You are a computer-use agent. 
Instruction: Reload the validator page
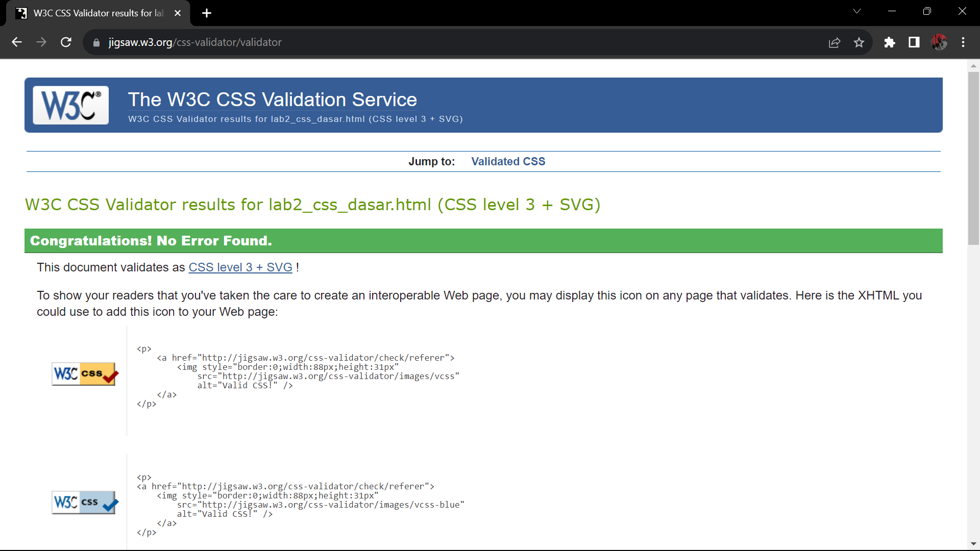(x=66, y=42)
